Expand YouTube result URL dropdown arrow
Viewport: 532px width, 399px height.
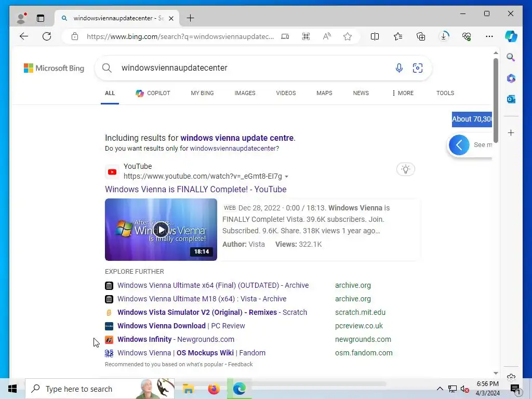286,177
